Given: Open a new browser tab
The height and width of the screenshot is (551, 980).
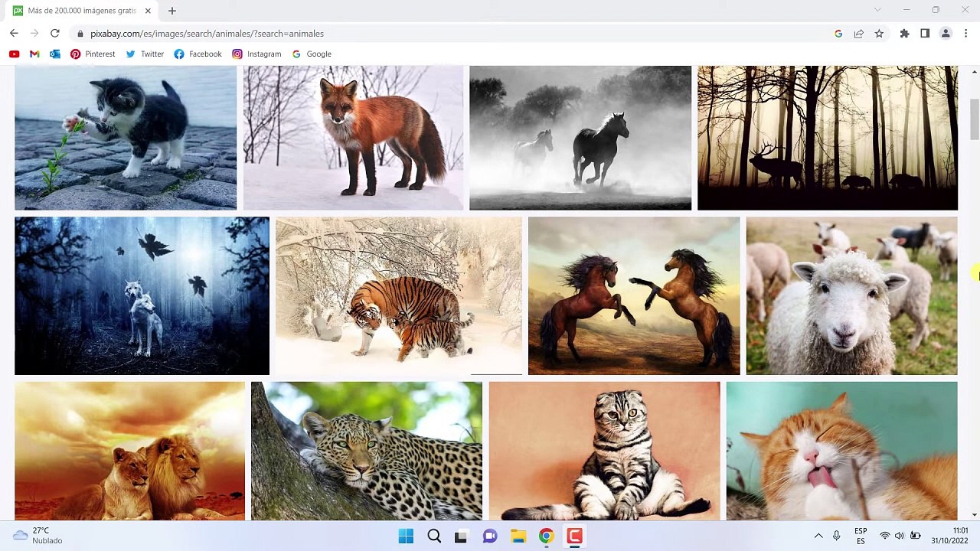Looking at the screenshot, I should [x=172, y=11].
